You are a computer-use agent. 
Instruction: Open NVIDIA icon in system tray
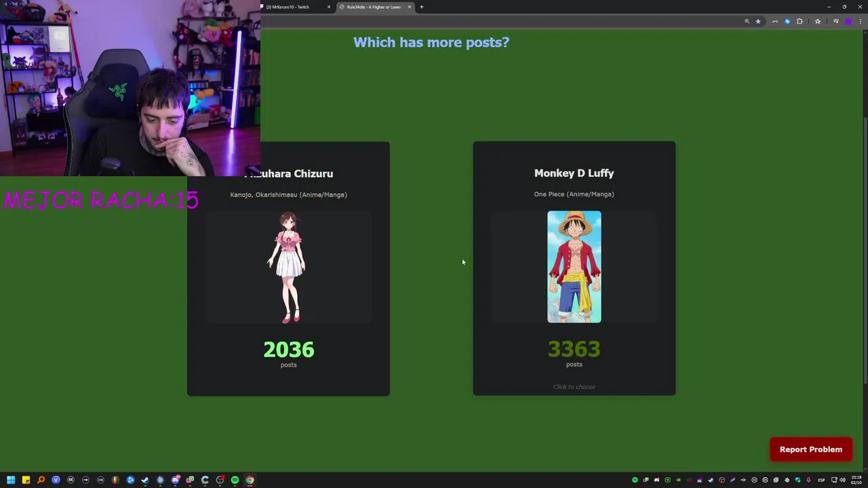point(678,480)
